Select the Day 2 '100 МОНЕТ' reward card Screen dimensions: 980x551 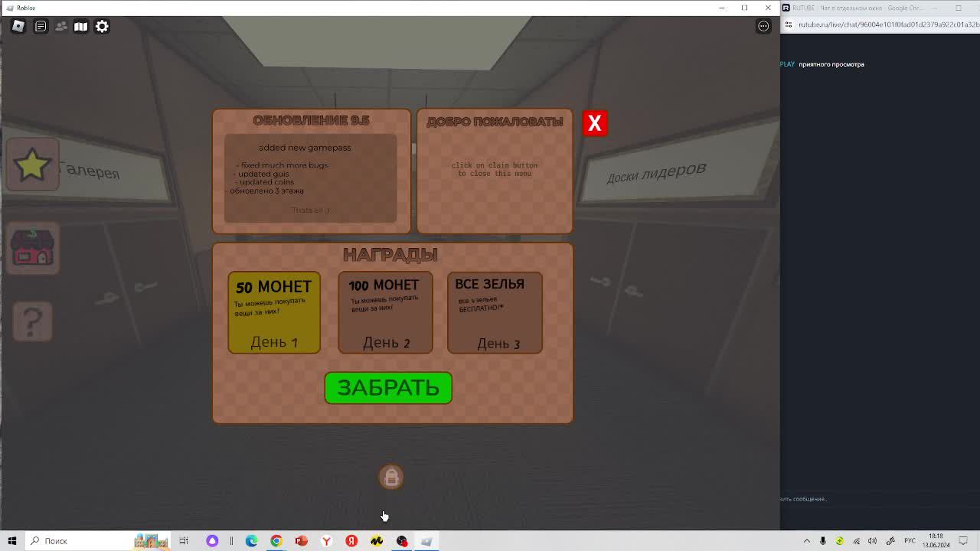point(385,312)
